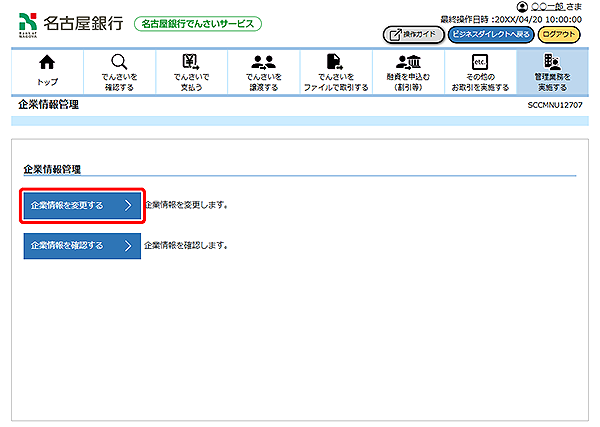Viewport: 600px width, 427px height.
Task: Select the bank icon 融資を申込む(割引等)
Action: click(x=407, y=63)
